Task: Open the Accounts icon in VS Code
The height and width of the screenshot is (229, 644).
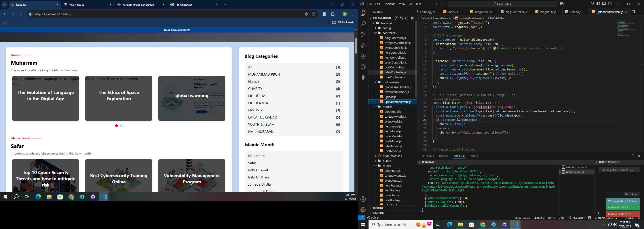Action: coord(363,199)
